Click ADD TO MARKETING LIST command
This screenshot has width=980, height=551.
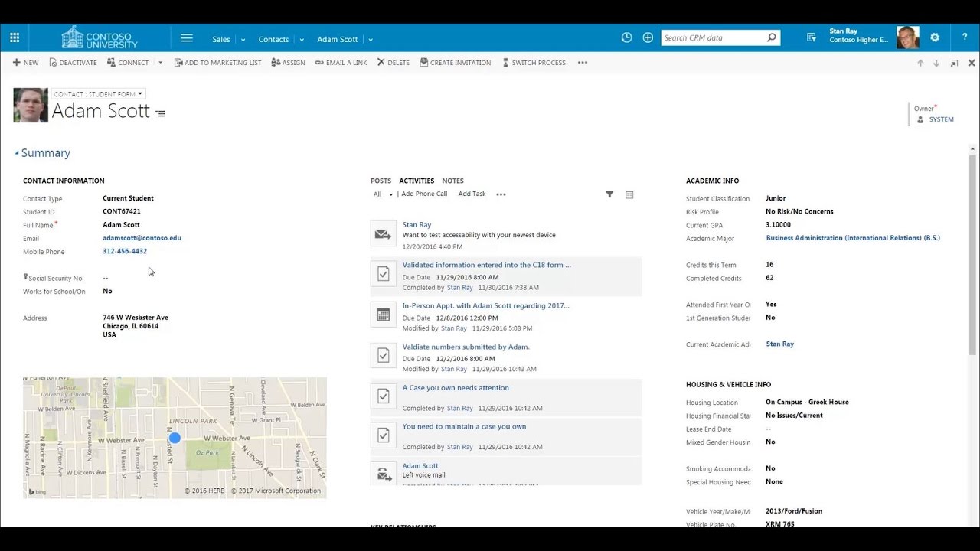[x=217, y=63]
